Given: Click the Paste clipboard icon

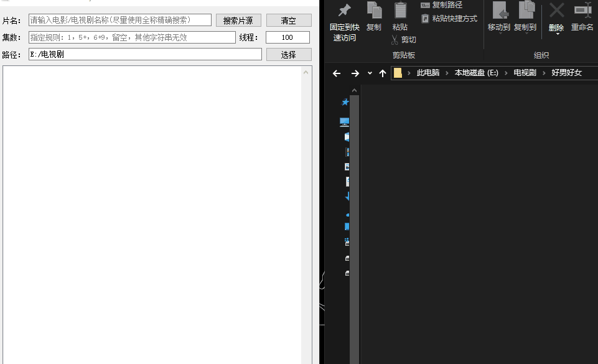Looking at the screenshot, I should [400, 11].
